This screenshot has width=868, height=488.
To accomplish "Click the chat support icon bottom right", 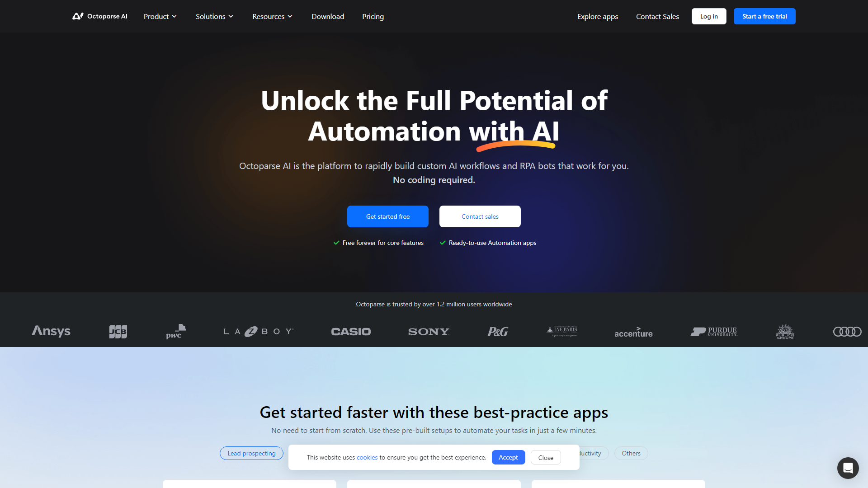I will 847,467.
